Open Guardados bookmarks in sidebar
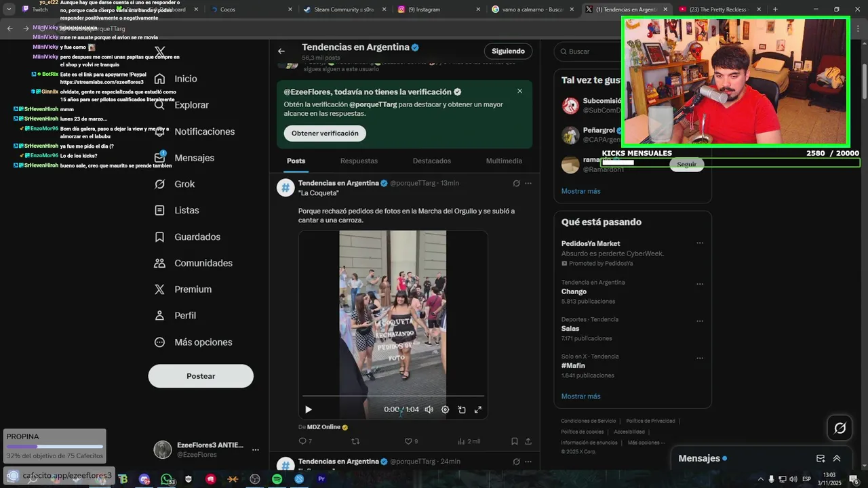 tap(187, 237)
